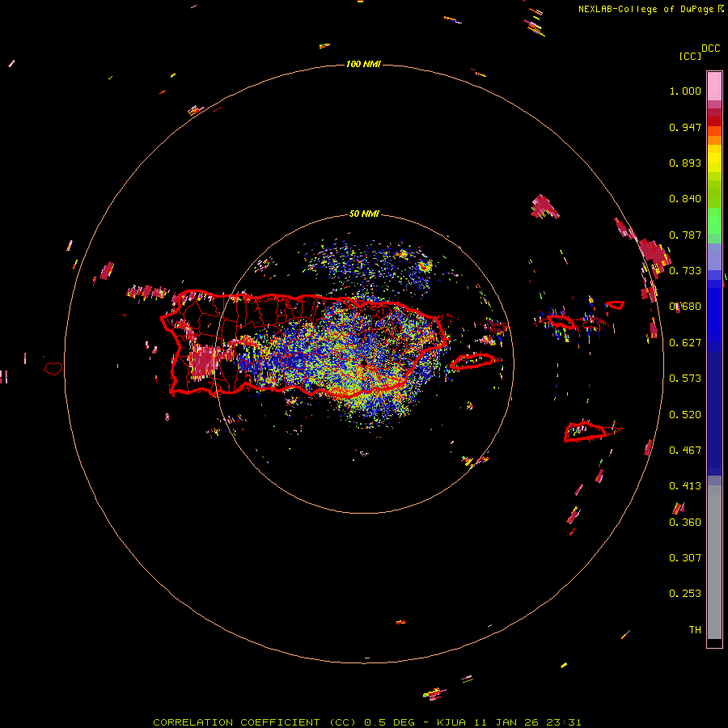Click the Correlation Coefficient caption at bottom
728x728 pixels.
pyautogui.click(x=366, y=722)
